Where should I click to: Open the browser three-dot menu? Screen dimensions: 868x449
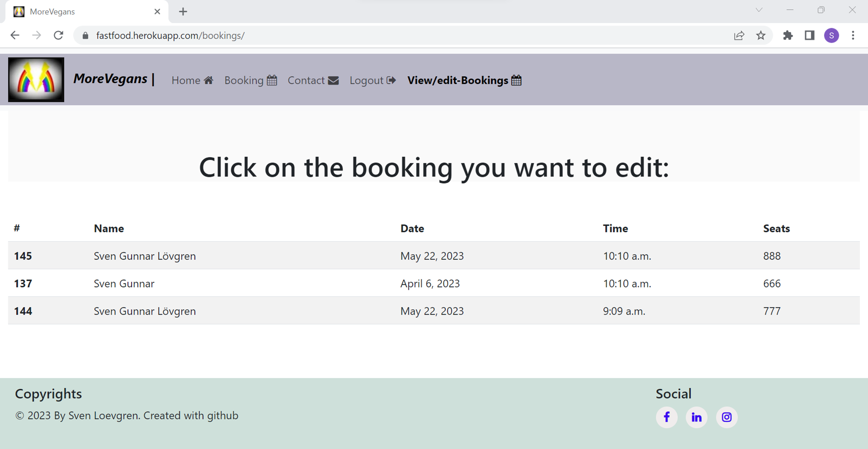point(853,35)
